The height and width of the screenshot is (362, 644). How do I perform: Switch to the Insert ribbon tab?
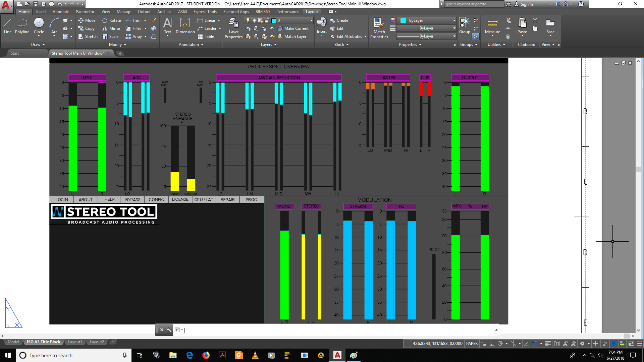(41, 12)
